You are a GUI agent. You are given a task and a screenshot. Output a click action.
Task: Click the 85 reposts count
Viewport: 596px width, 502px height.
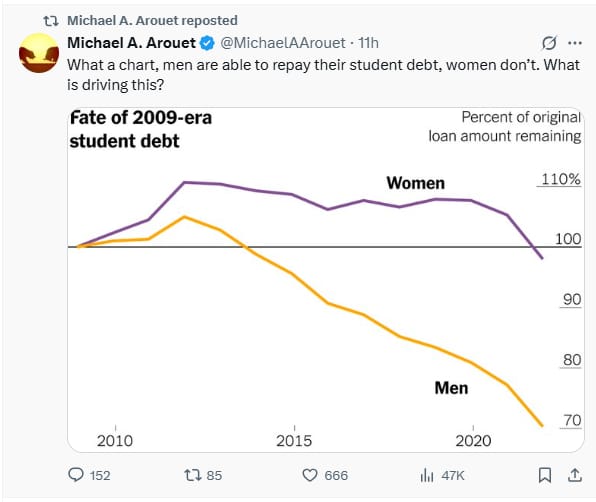pyautogui.click(x=214, y=475)
